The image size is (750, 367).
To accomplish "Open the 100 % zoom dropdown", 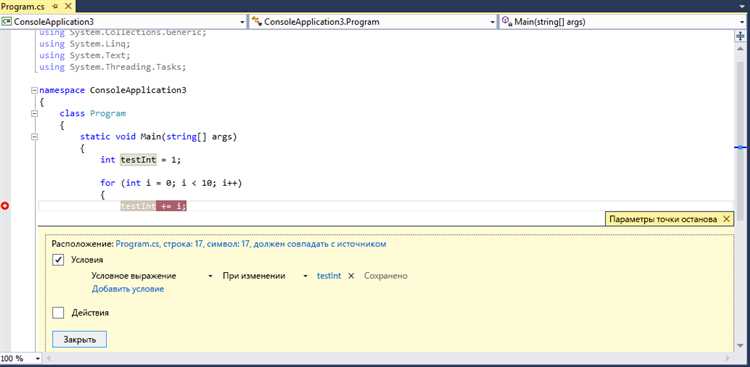I will (21, 358).
